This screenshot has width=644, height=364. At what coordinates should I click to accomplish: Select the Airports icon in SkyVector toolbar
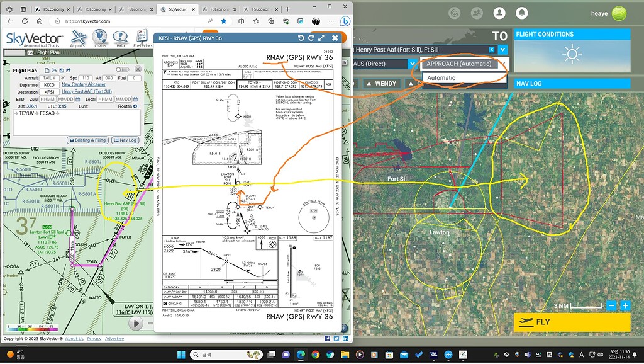pos(79,38)
